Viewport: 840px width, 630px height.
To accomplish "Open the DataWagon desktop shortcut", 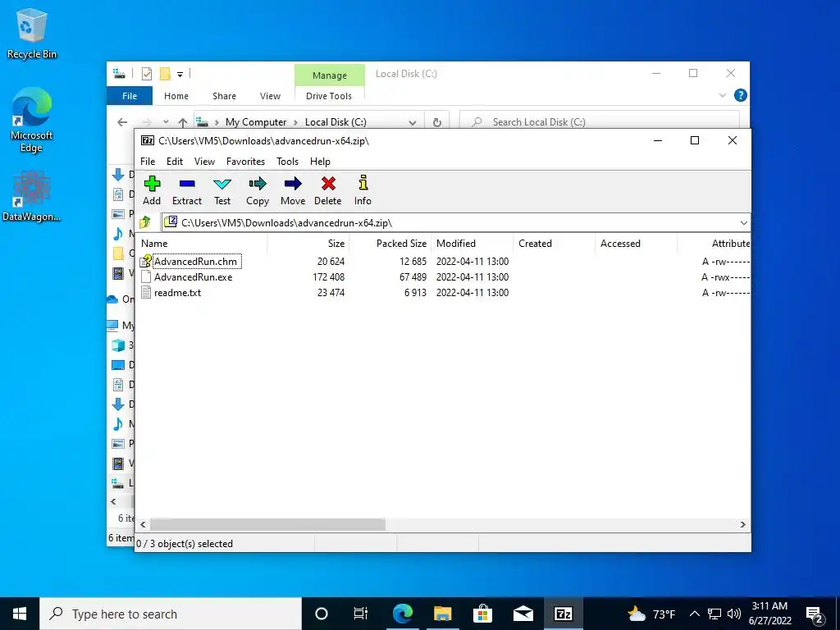I will (31, 195).
